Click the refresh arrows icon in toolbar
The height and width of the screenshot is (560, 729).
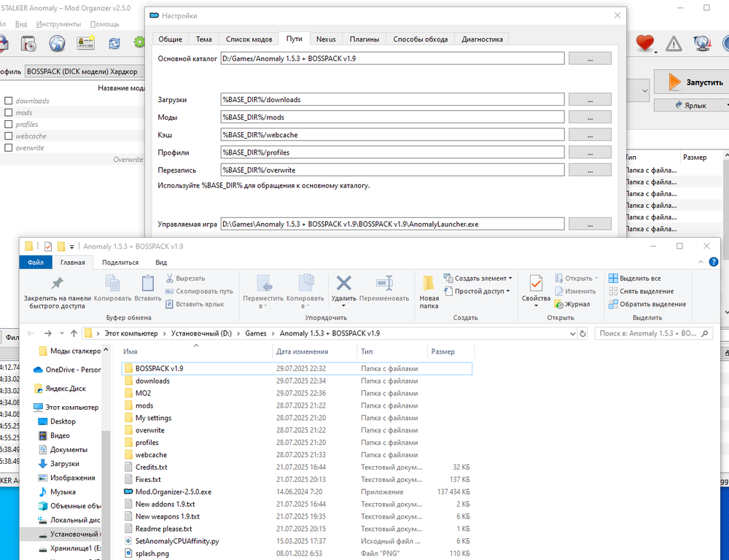pos(114,44)
